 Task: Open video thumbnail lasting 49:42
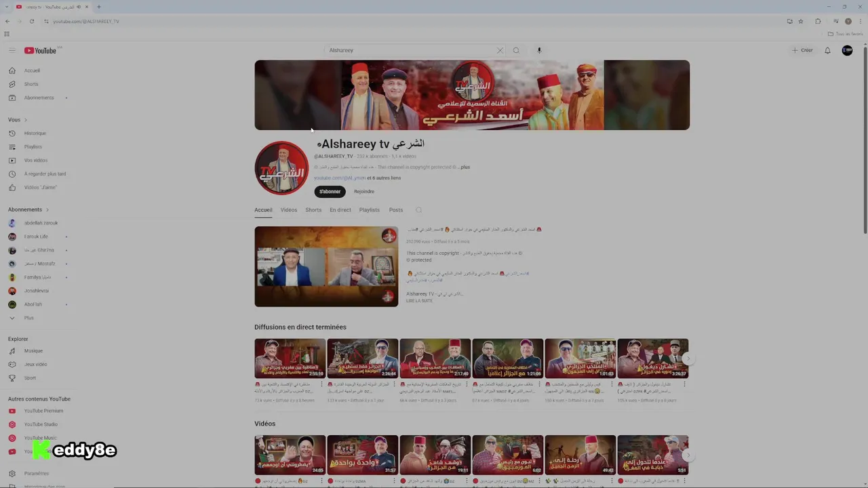point(580,455)
